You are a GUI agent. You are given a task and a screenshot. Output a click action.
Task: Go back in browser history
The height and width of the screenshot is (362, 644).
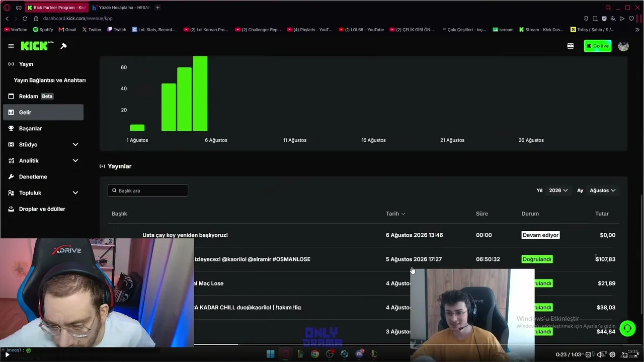pyautogui.click(x=7, y=19)
